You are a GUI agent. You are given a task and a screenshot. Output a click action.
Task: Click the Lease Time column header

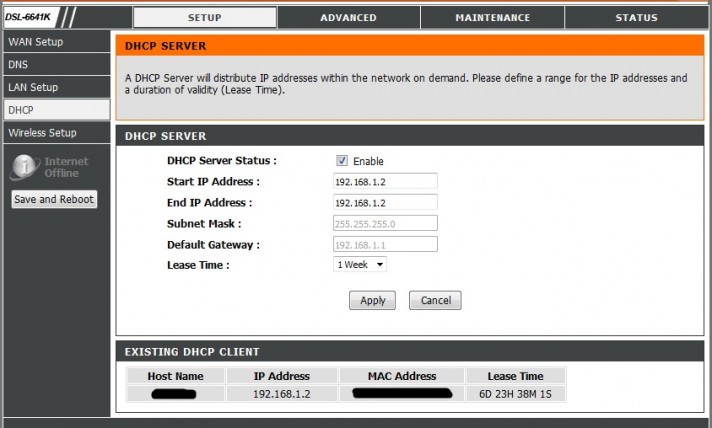coord(515,376)
